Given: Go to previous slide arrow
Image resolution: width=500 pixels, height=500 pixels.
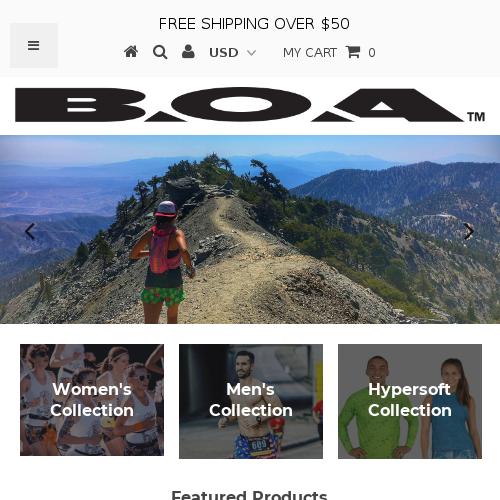Looking at the screenshot, I should [x=30, y=231].
